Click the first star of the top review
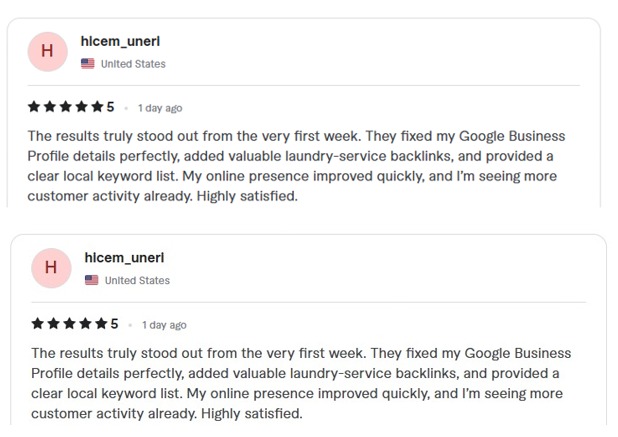The image size is (618, 437). click(x=34, y=107)
